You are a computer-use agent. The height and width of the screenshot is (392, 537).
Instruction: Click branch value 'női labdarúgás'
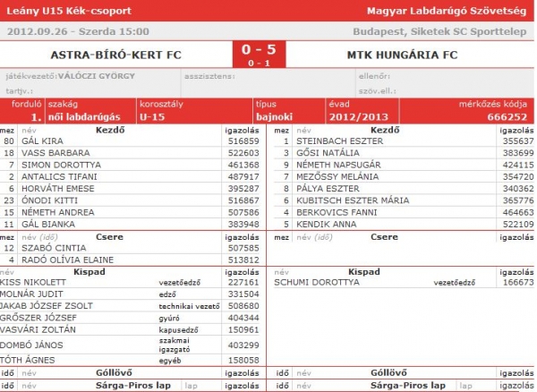pyautogui.click(x=84, y=117)
